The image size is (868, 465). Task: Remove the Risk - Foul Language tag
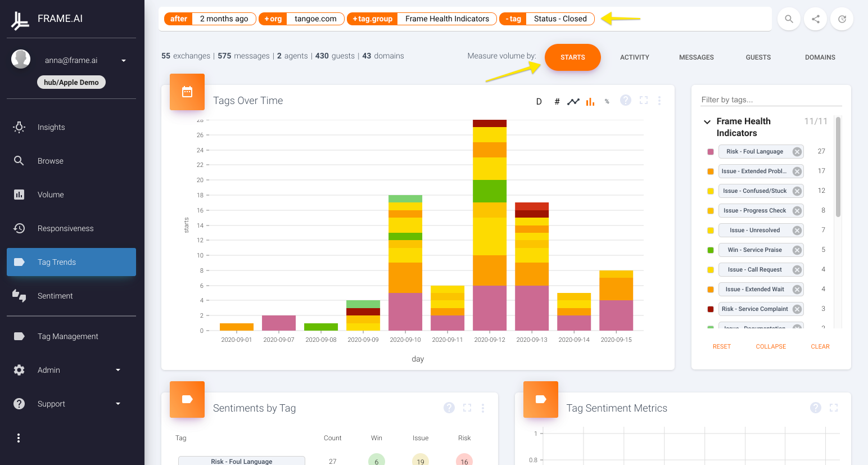[797, 152]
